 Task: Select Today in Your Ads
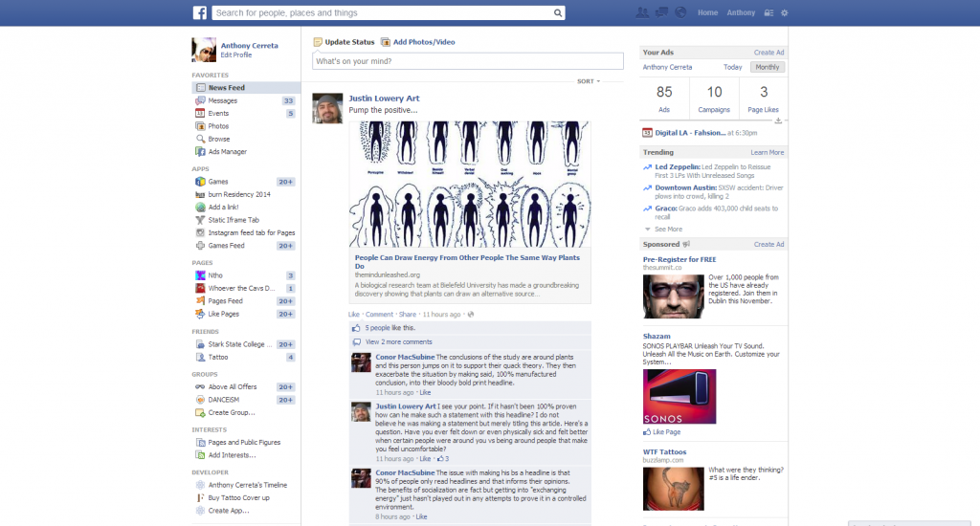(732, 67)
